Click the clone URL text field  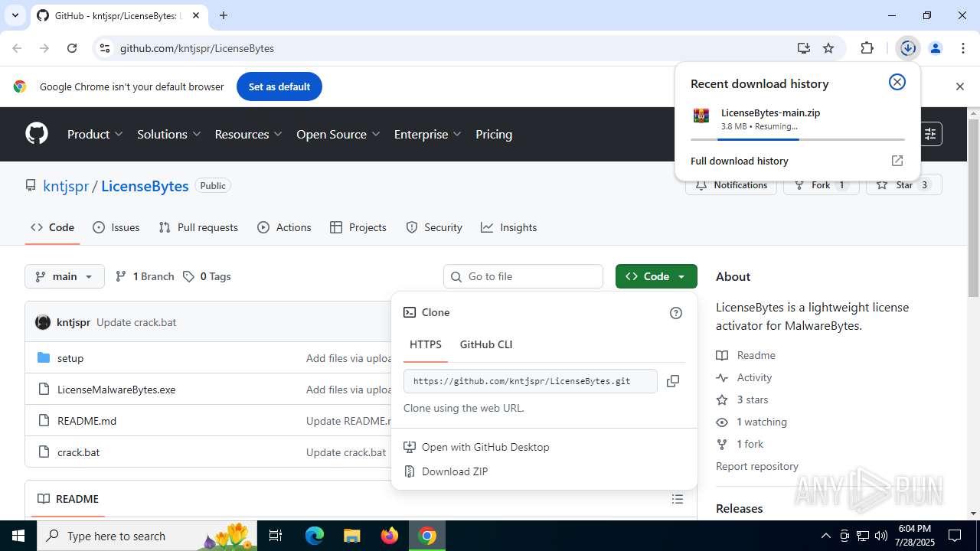point(530,381)
